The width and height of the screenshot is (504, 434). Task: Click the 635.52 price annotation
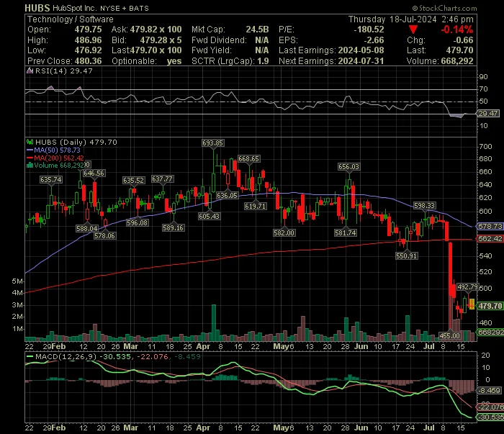click(134, 180)
